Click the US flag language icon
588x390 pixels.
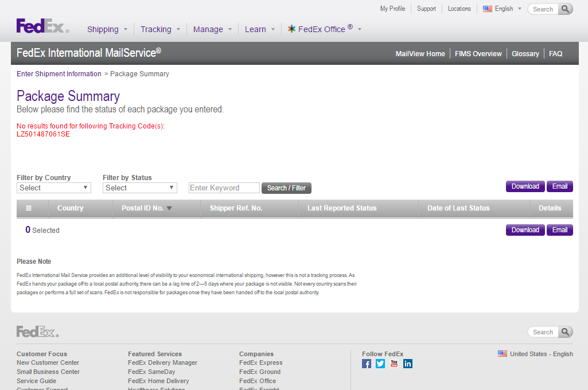tap(488, 9)
